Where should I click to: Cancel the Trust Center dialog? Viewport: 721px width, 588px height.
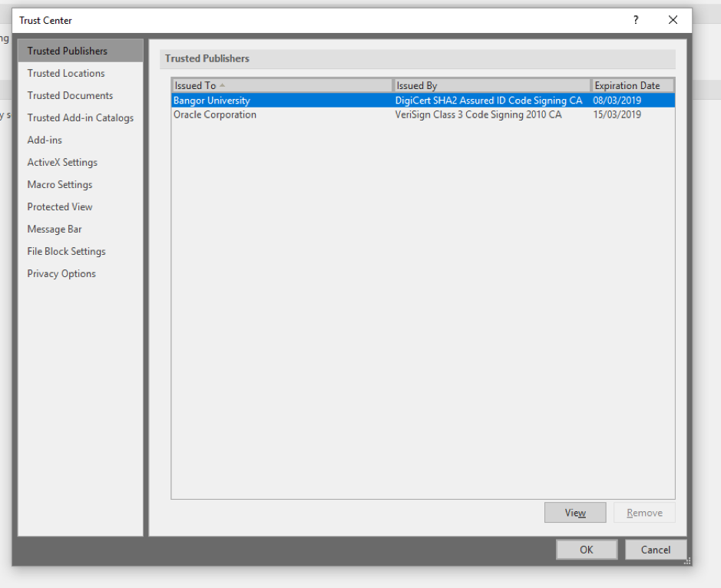[x=656, y=550]
